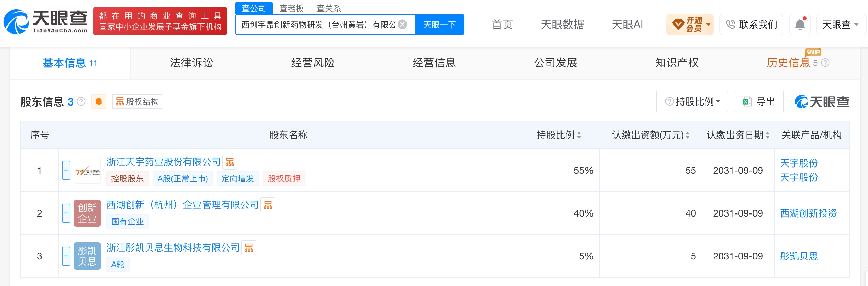Open the TianYanCha logo homepage
Image resolution: width=868 pixels, height=286 pixels.
click(46, 21)
